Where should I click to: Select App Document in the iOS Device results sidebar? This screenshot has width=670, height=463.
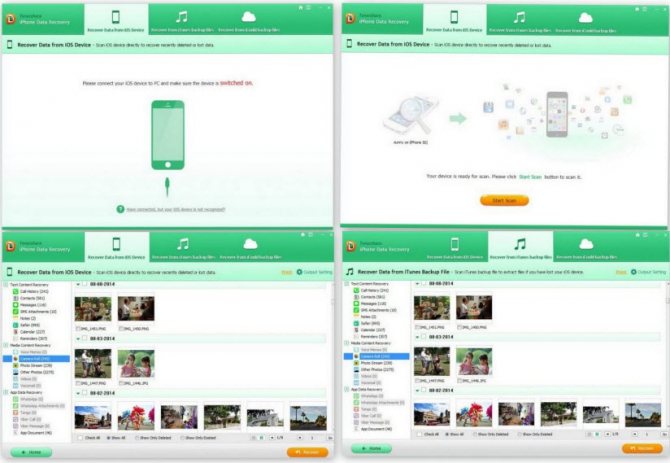[x=32, y=433]
